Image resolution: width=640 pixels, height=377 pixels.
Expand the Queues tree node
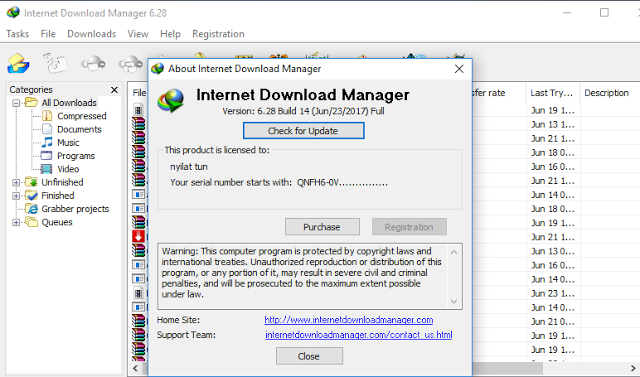(x=16, y=222)
